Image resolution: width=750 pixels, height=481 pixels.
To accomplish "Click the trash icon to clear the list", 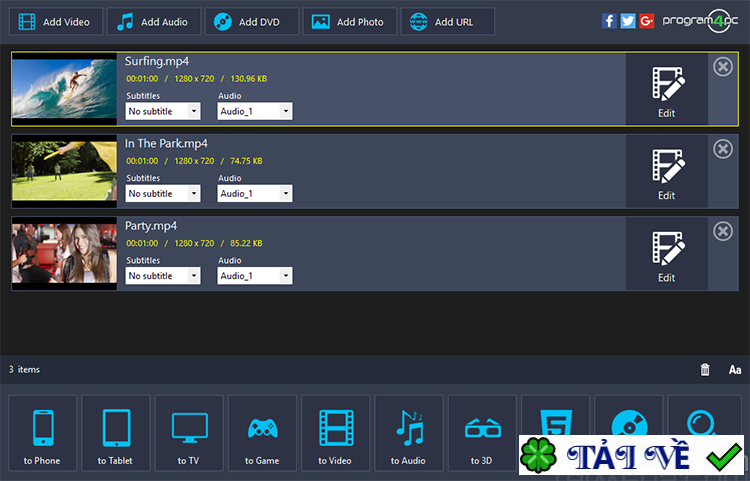I will 705,370.
